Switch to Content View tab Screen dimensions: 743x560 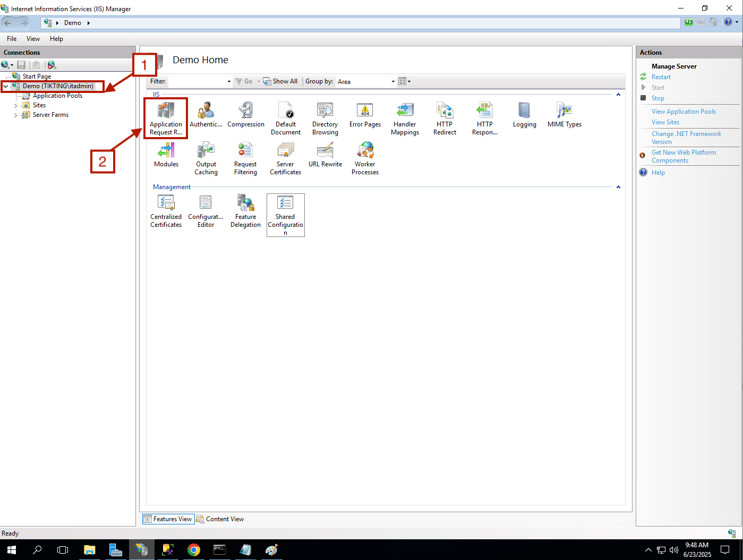click(220, 519)
